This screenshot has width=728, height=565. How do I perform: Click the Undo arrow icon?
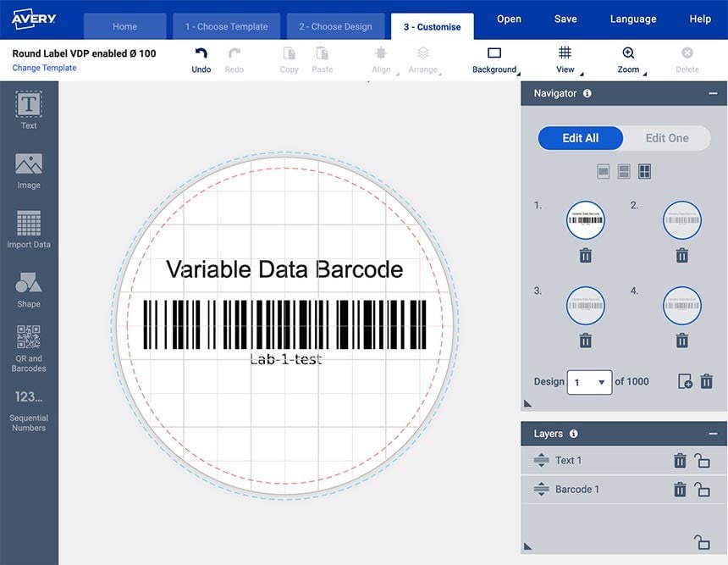pyautogui.click(x=201, y=53)
